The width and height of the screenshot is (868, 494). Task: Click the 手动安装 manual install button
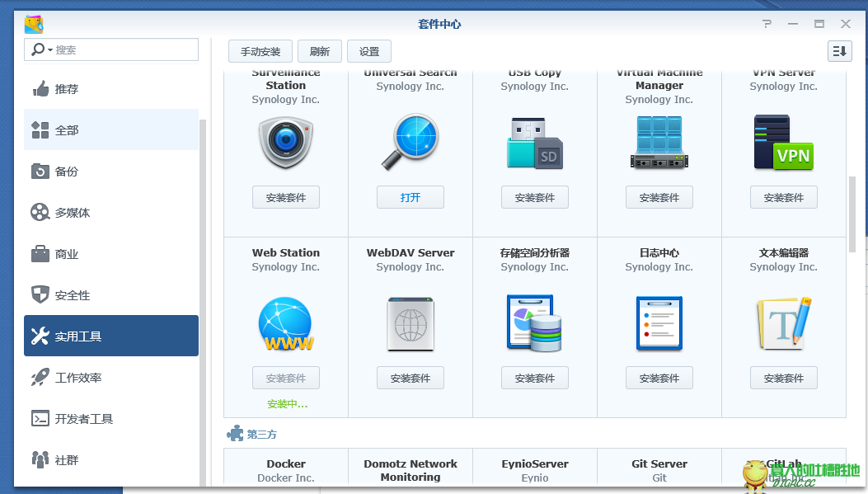[x=260, y=51]
